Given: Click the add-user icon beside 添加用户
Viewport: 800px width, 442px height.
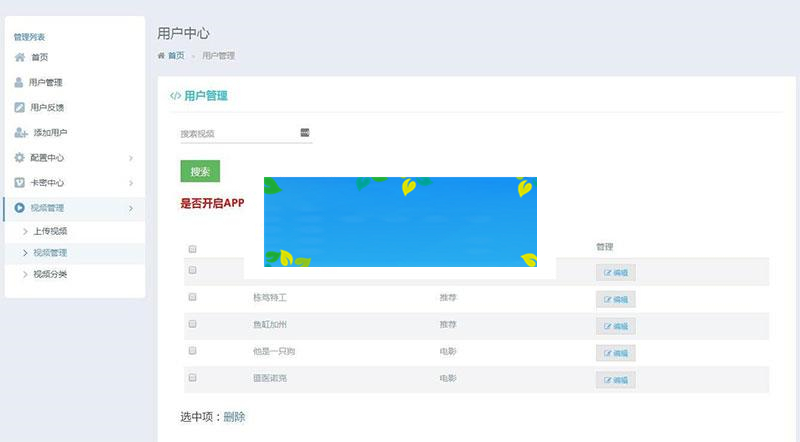Looking at the screenshot, I should pos(21,132).
